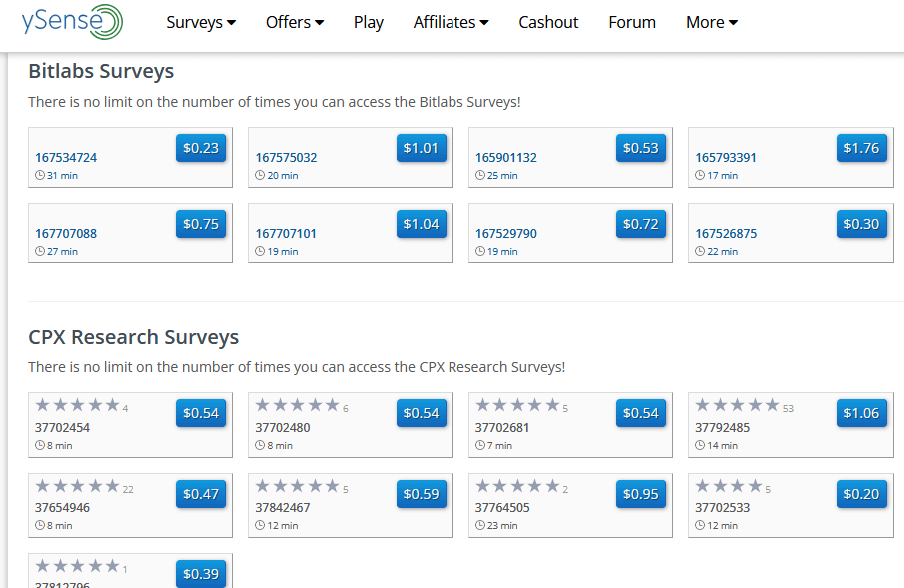
Task: Click the CPX Research Surveys heading
Action: click(x=133, y=337)
